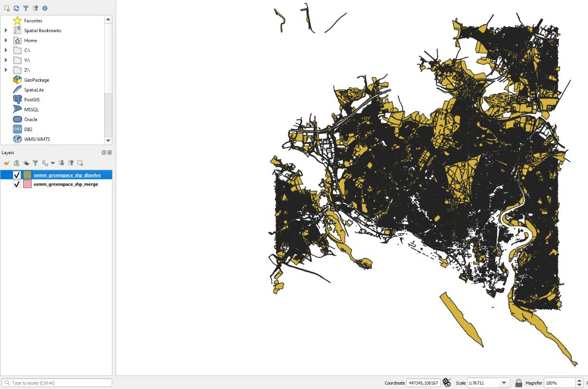Click the pink swatch of osmm_greenspace_shp_merge
Image resolution: width=588 pixels, height=389 pixels.
[x=27, y=184]
